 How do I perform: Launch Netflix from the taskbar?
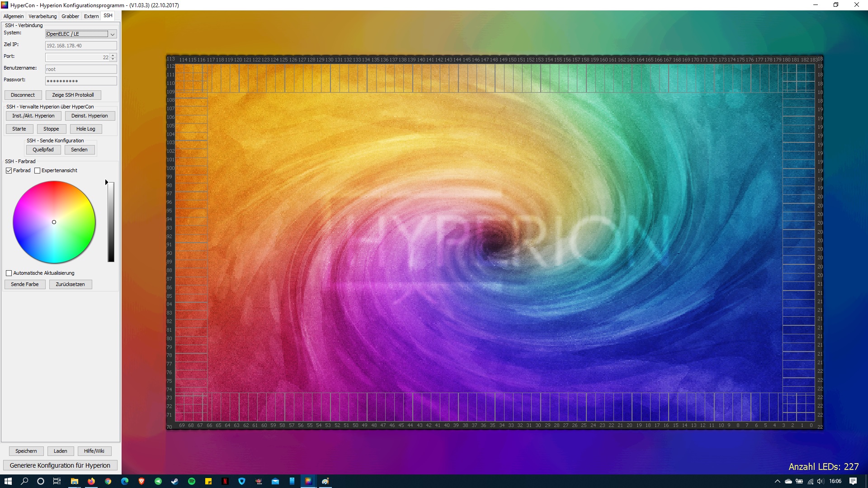[225, 481]
